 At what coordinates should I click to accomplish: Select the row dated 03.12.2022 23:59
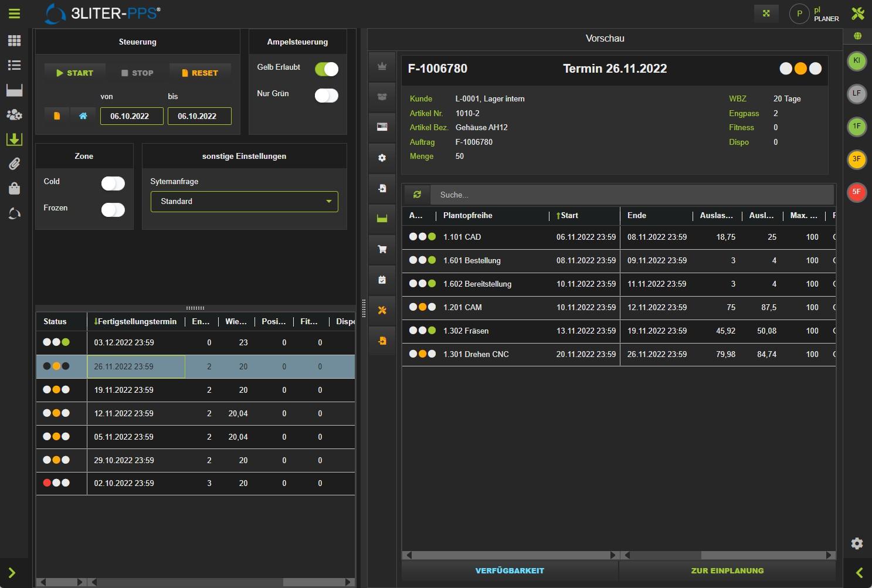(195, 343)
